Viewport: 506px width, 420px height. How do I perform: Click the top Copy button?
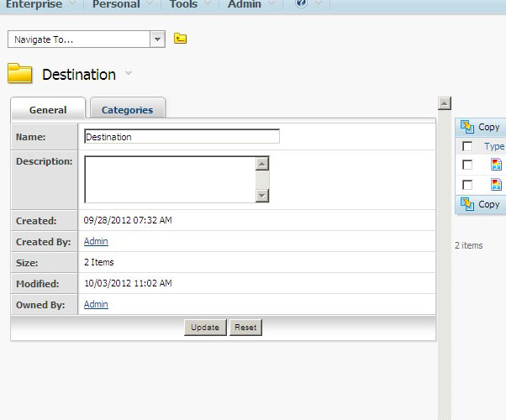pos(480,128)
